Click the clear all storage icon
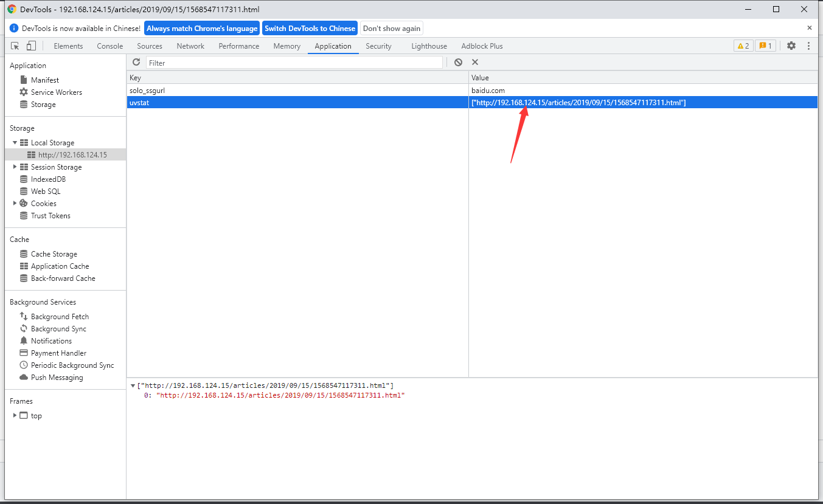This screenshot has height=504, width=823. 458,63
